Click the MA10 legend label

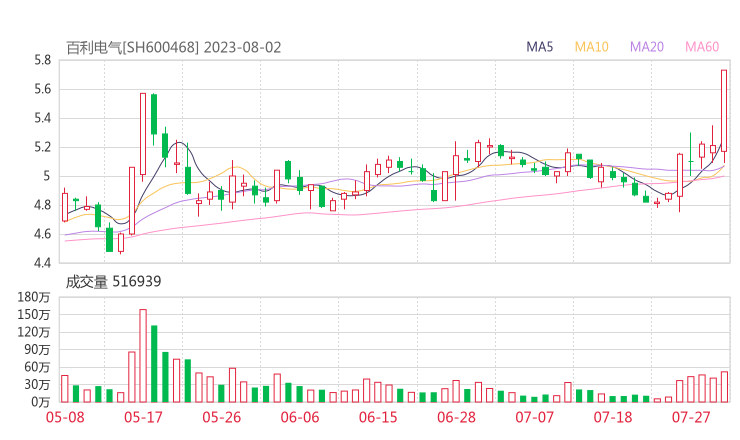coord(591,47)
